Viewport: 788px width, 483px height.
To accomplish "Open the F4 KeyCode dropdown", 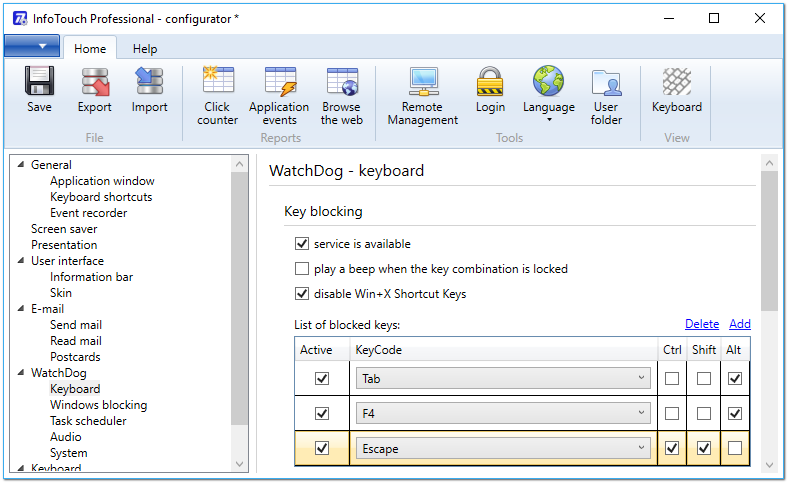I will [x=503, y=414].
